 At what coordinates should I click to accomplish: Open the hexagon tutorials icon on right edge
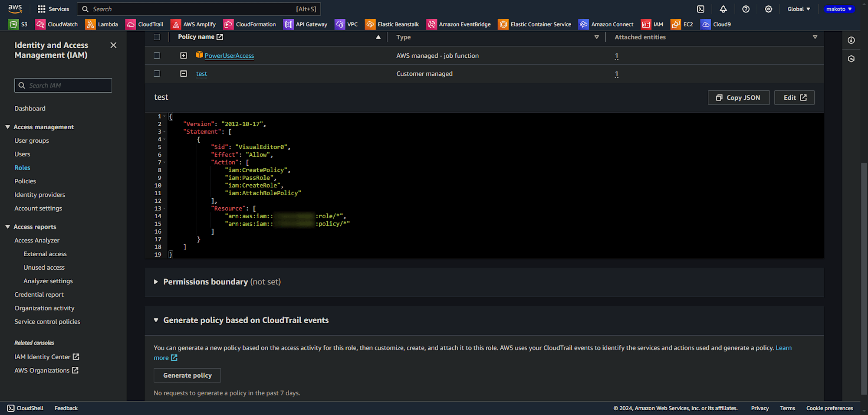tap(851, 59)
